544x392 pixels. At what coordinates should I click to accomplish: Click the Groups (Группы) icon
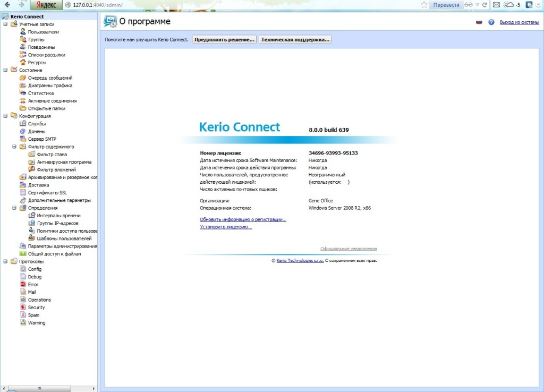pyautogui.click(x=23, y=39)
